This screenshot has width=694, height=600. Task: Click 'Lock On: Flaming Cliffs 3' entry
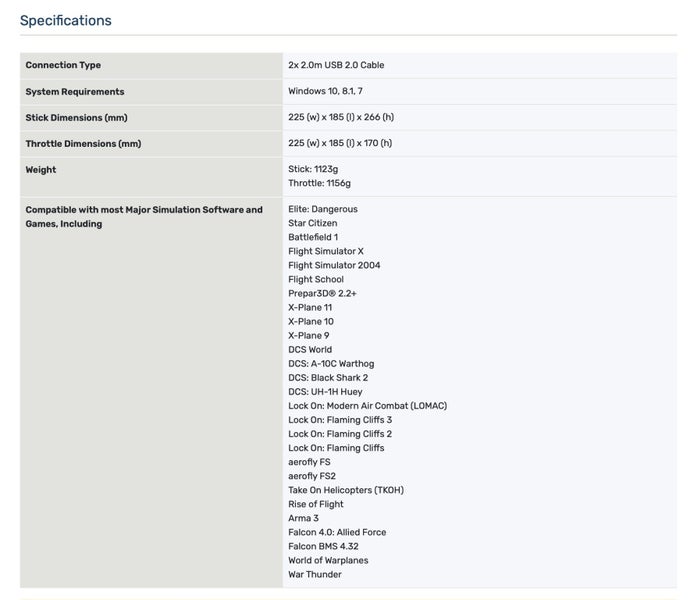(x=340, y=420)
